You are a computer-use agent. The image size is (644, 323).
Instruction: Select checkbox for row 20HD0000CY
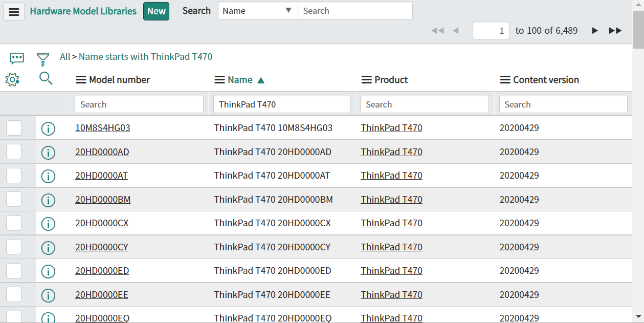click(14, 247)
